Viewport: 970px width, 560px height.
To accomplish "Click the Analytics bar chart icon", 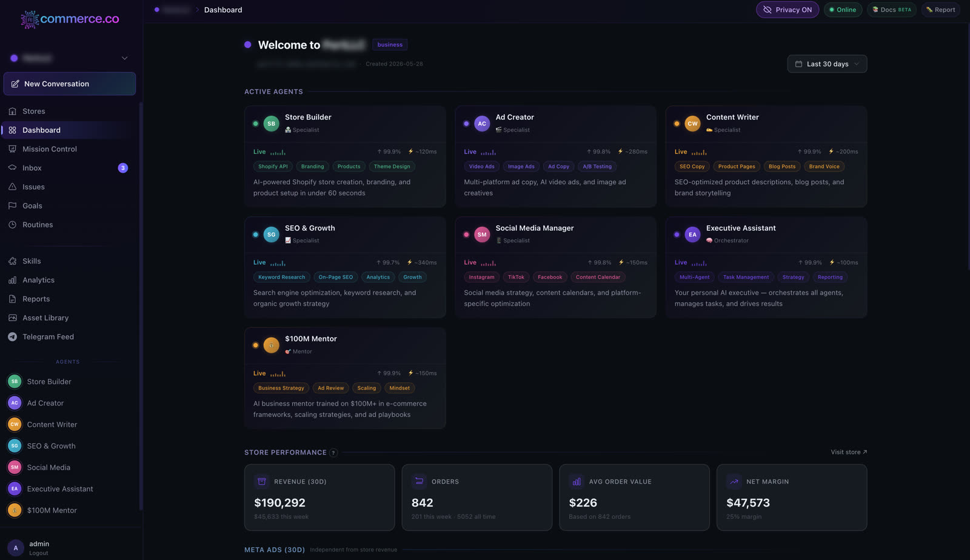I will click(x=12, y=280).
